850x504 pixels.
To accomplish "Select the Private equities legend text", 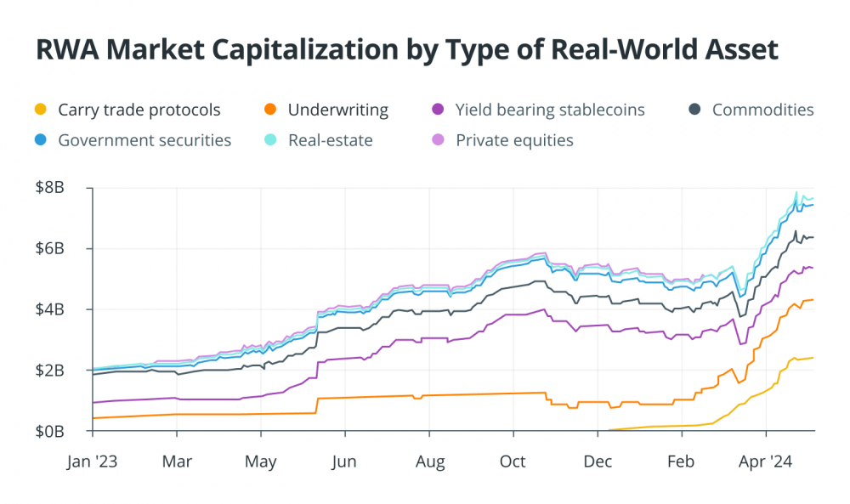I will pyautogui.click(x=514, y=140).
